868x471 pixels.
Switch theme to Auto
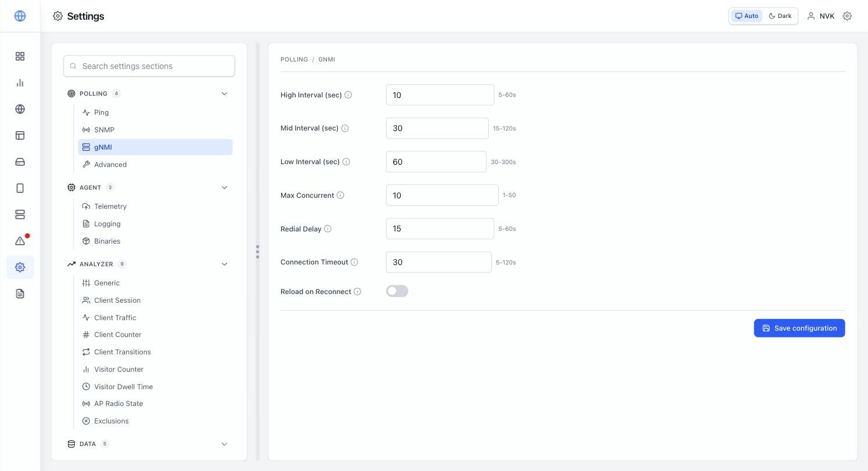click(x=747, y=16)
